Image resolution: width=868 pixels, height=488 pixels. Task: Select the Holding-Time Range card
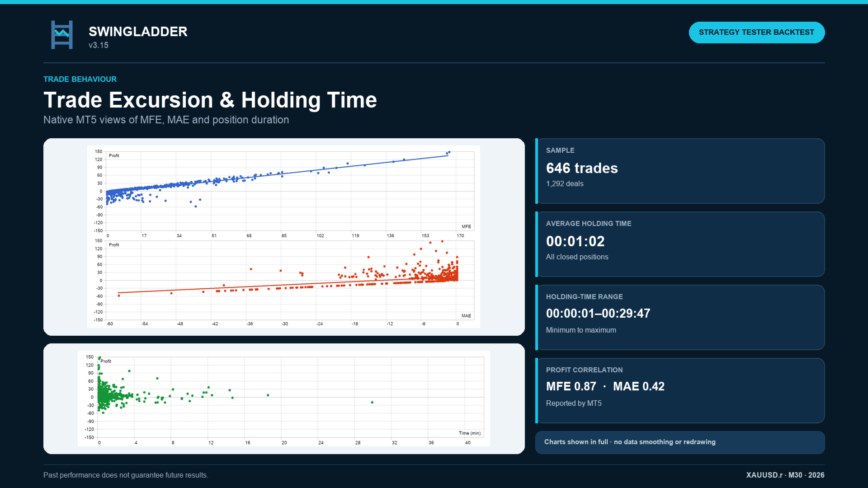coord(680,317)
